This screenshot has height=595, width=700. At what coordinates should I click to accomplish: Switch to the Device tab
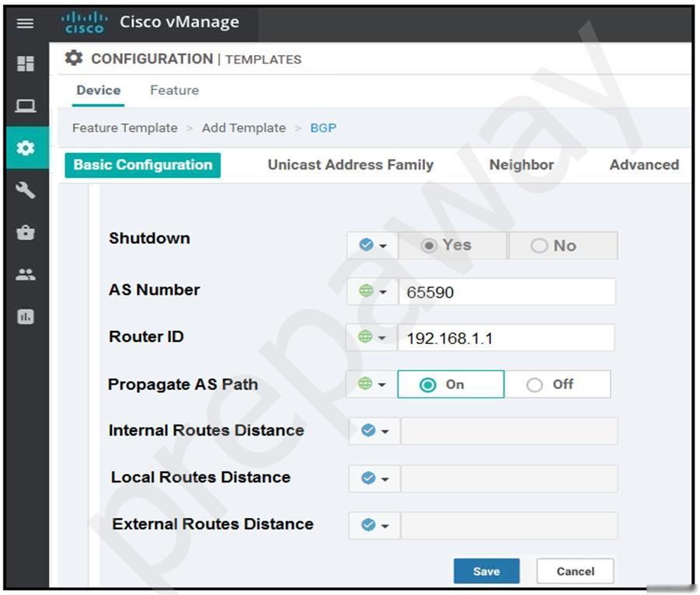pyautogui.click(x=98, y=90)
